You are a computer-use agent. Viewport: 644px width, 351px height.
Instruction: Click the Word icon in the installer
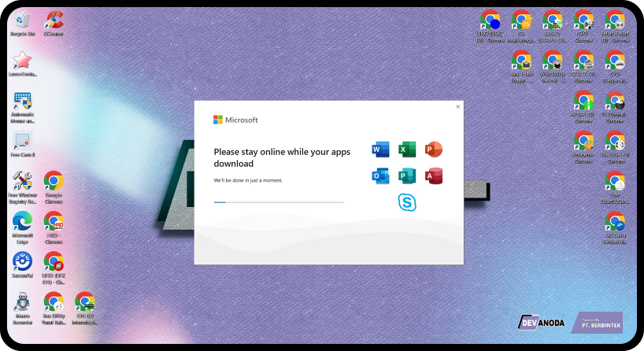381,150
